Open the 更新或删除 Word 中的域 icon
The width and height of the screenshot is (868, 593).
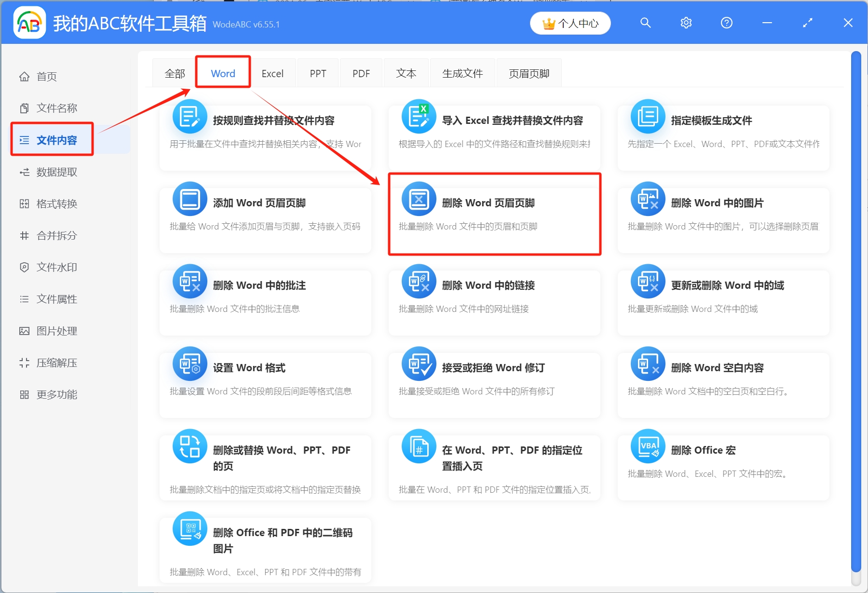click(647, 281)
